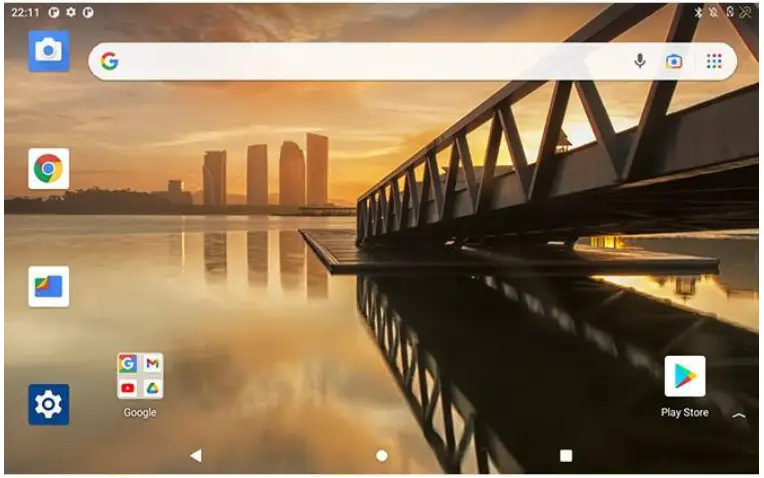Open the Camera app
The height and width of the screenshot is (478, 764).
pyautogui.click(x=48, y=51)
